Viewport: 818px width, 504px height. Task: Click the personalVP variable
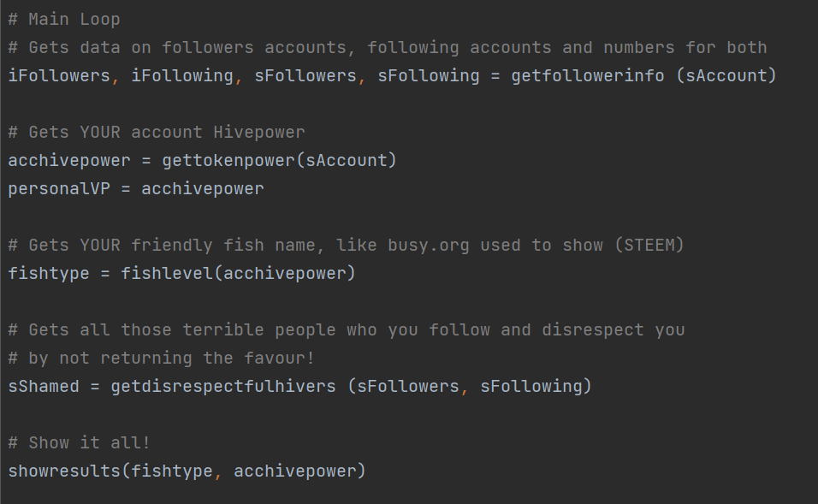(59, 188)
